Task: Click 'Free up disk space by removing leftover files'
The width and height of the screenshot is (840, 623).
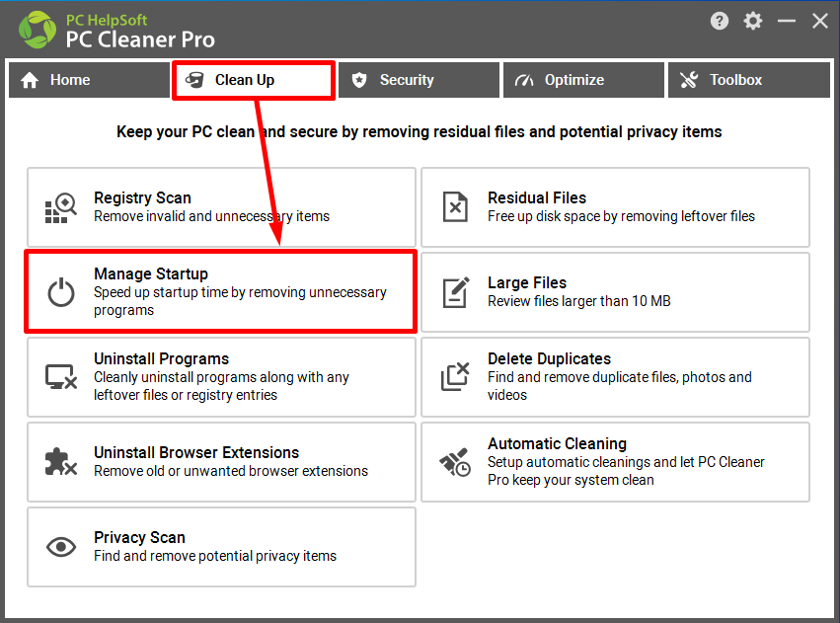Action: point(622,216)
